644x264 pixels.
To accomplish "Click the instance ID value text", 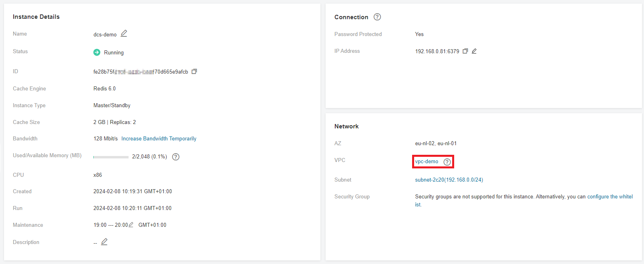I will 140,72.
